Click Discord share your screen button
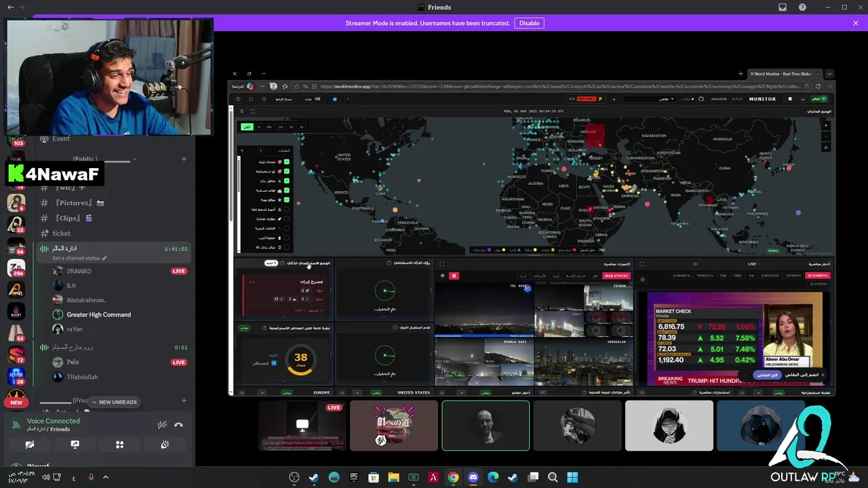868x488 pixels. point(75,445)
